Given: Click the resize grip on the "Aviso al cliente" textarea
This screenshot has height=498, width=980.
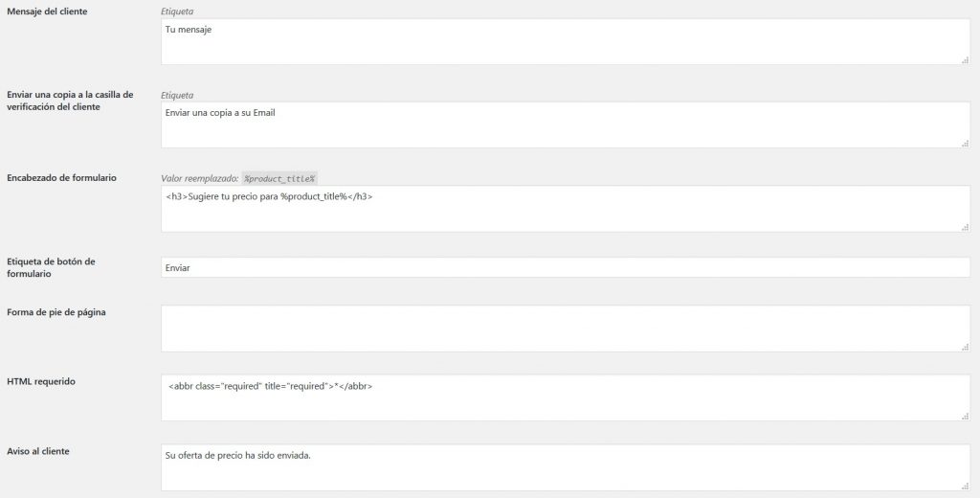Looking at the screenshot, I should (965, 486).
